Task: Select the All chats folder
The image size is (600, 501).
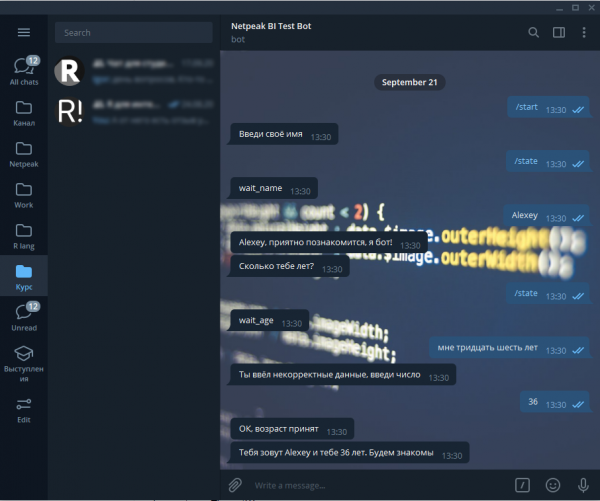Action: (x=24, y=72)
